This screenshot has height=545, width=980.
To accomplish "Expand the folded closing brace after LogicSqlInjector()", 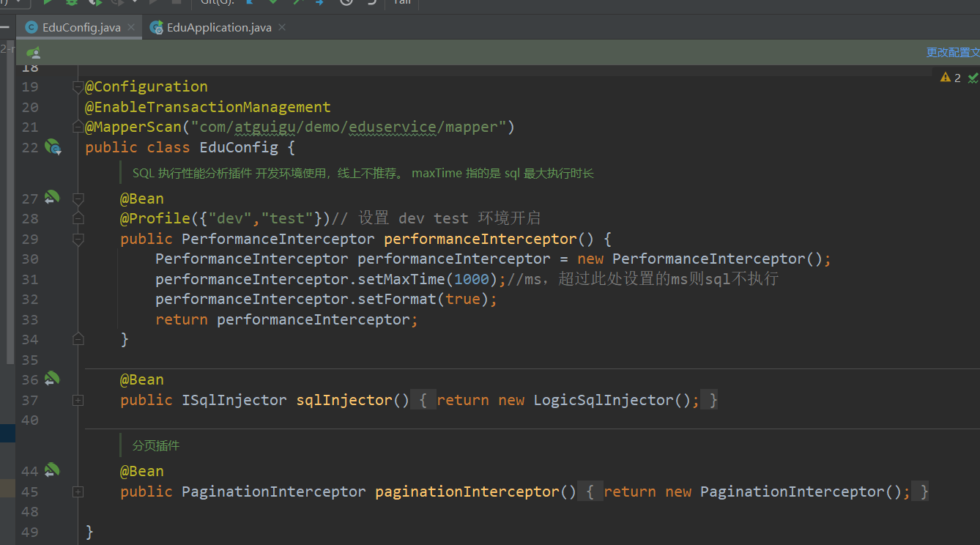I will coord(710,400).
